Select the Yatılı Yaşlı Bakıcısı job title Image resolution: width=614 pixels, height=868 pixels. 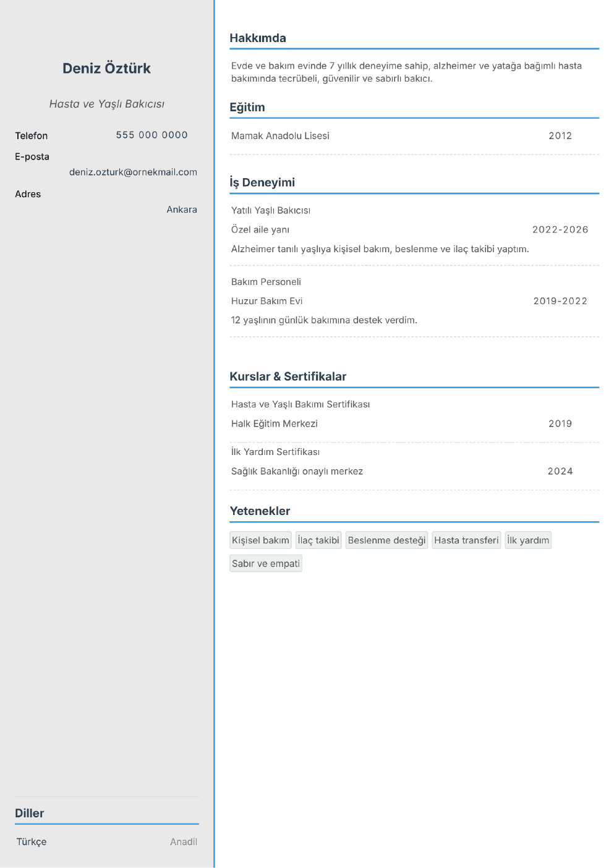271,210
